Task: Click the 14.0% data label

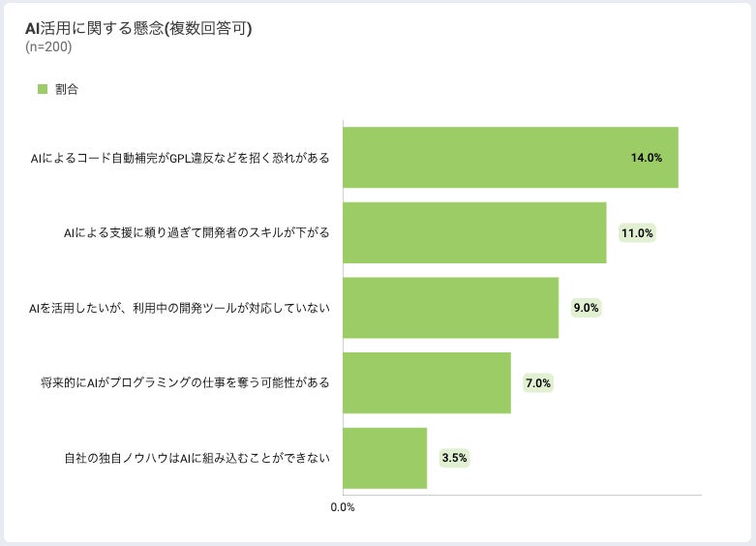Action: (646, 158)
